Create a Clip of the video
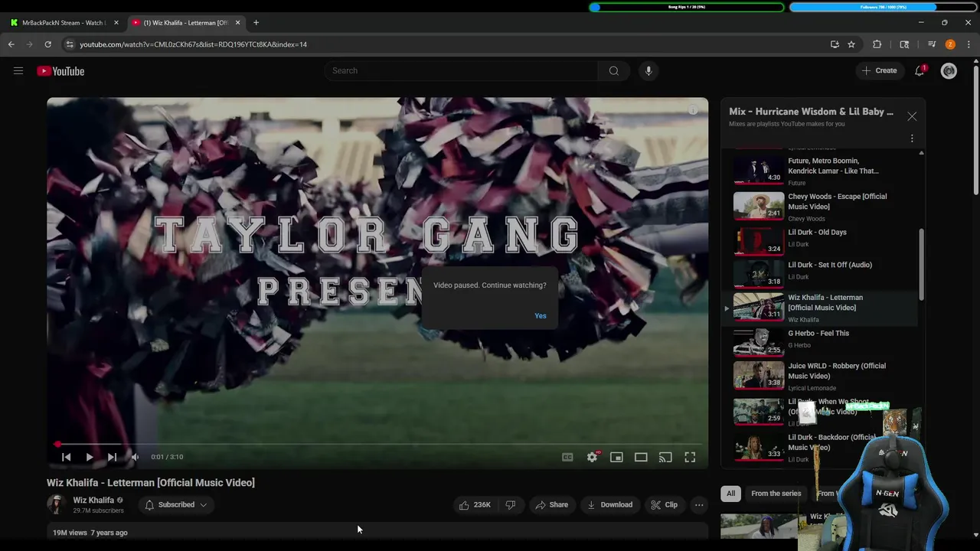This screenshot has width=980, height=551. [x=664, y=505]
